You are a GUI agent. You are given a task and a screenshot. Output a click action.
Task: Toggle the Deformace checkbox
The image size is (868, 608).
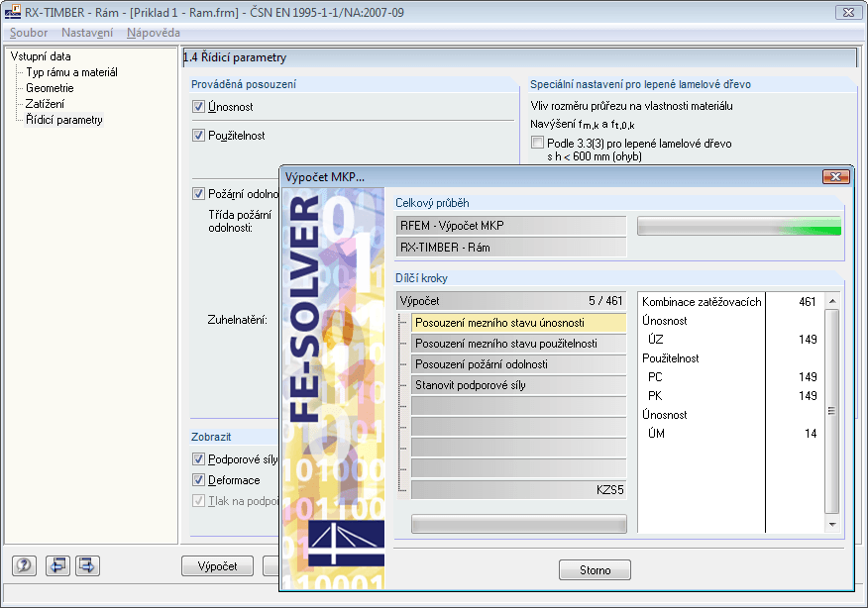tap(199, 480)
